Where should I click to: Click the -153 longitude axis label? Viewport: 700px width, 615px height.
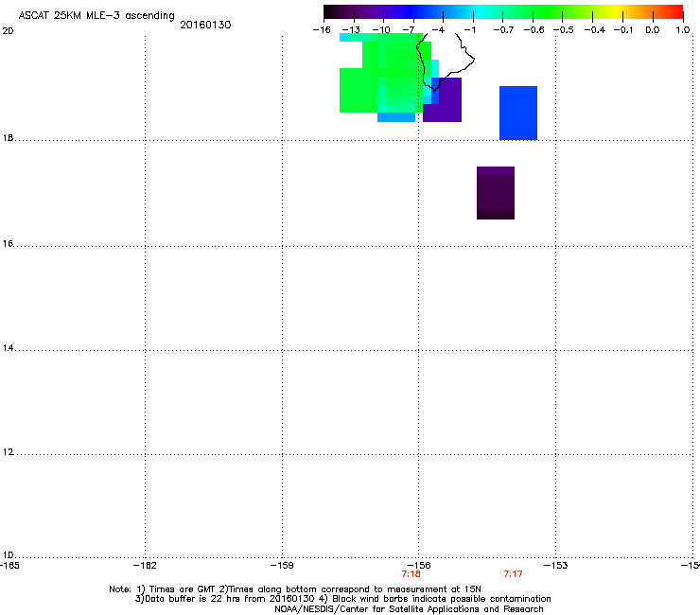pyautogui.click(x=556, y=566)
